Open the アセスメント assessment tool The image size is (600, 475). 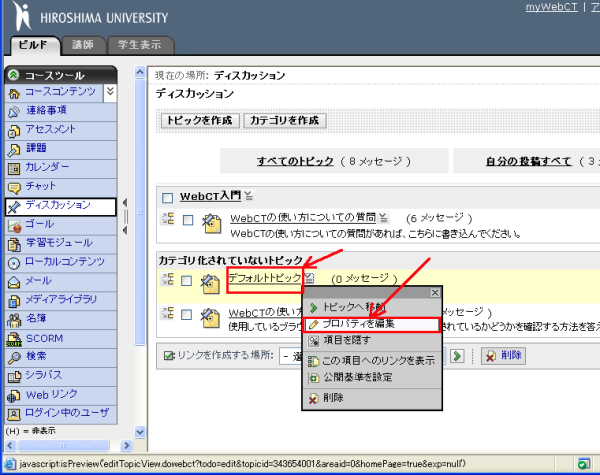point(51,129)
